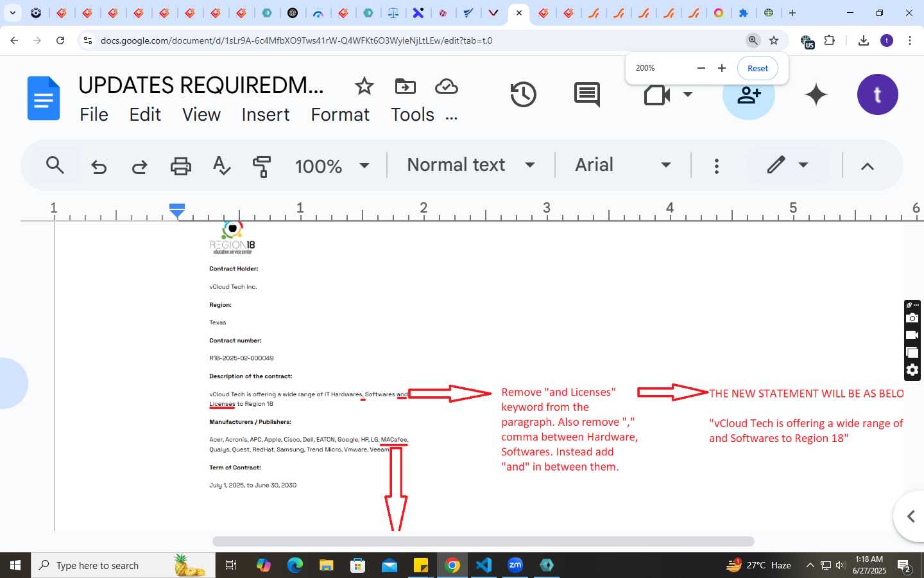Expand the Meet call options arrow

point(688,94)
